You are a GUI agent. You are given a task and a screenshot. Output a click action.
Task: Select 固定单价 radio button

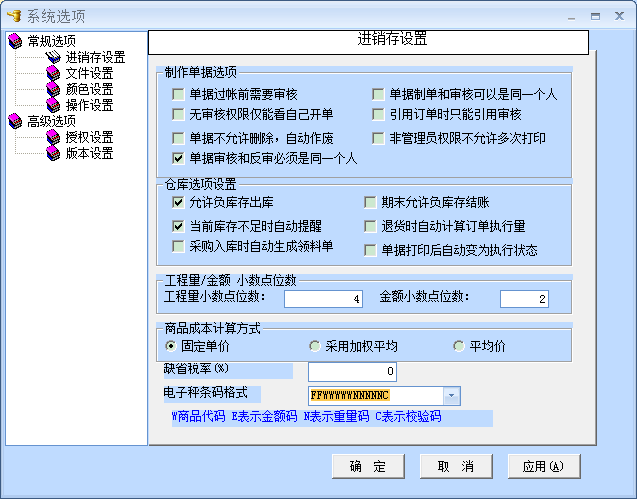click(171, 346)
